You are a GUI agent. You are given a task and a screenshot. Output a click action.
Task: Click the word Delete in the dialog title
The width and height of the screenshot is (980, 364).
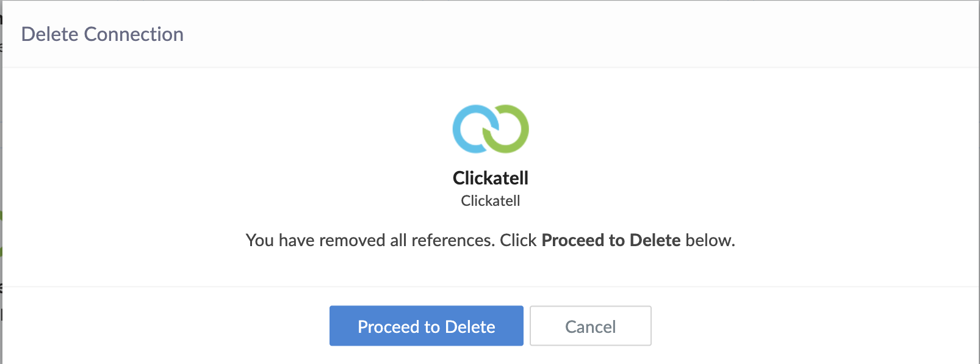click(49, 34)
